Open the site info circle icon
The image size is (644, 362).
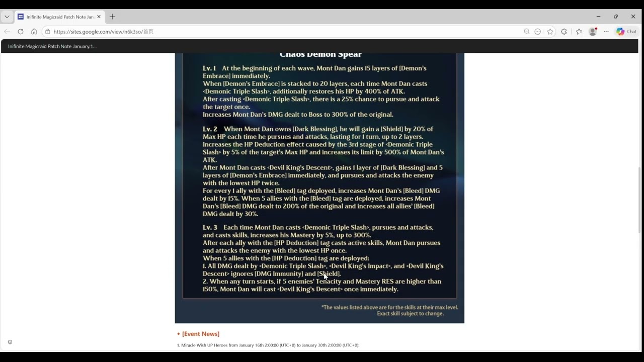click(10, 342)
